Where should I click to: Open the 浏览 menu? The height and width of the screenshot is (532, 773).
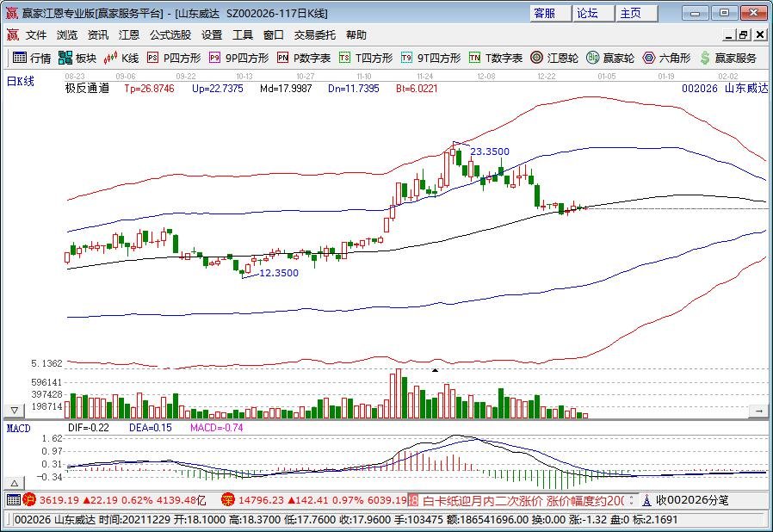67,35
